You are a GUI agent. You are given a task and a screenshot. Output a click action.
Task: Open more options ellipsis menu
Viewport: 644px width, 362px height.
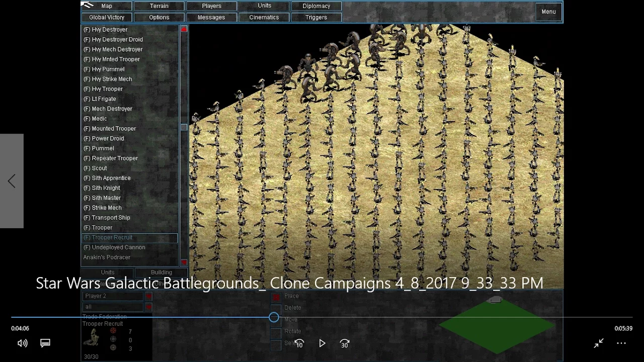(x=621, y=343)
